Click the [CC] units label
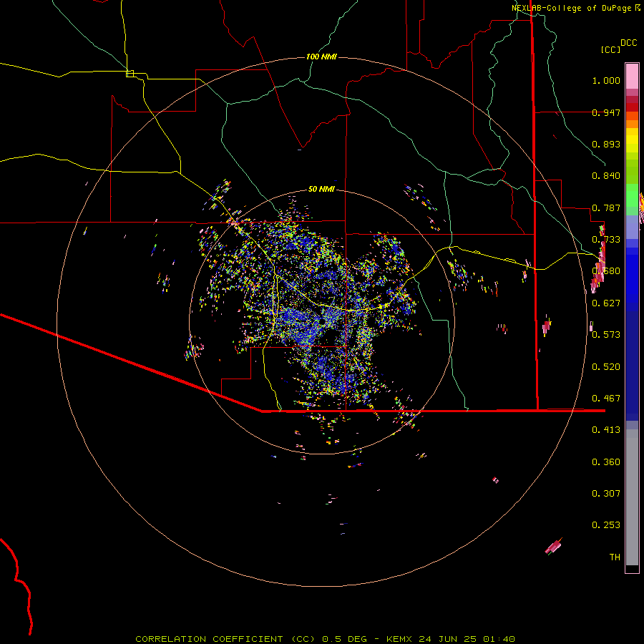Viewport: 644px width, 644px height. [610, 49]
